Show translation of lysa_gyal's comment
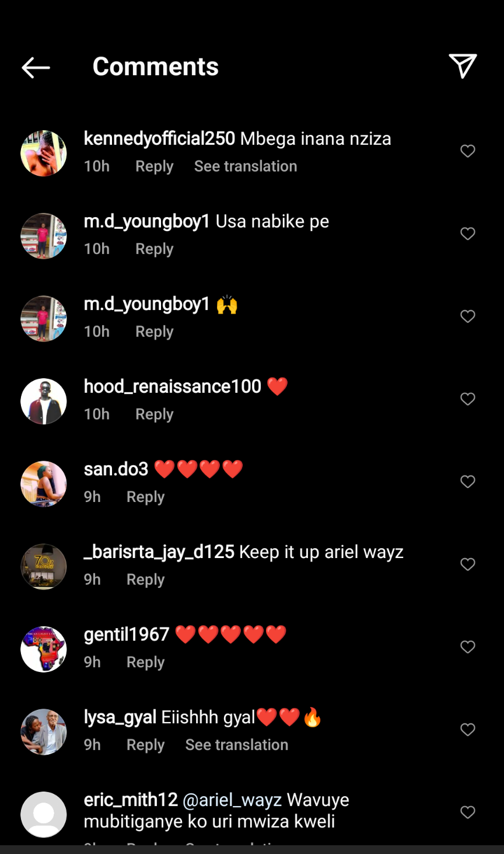The image size is (504, 854). [236, 745]
